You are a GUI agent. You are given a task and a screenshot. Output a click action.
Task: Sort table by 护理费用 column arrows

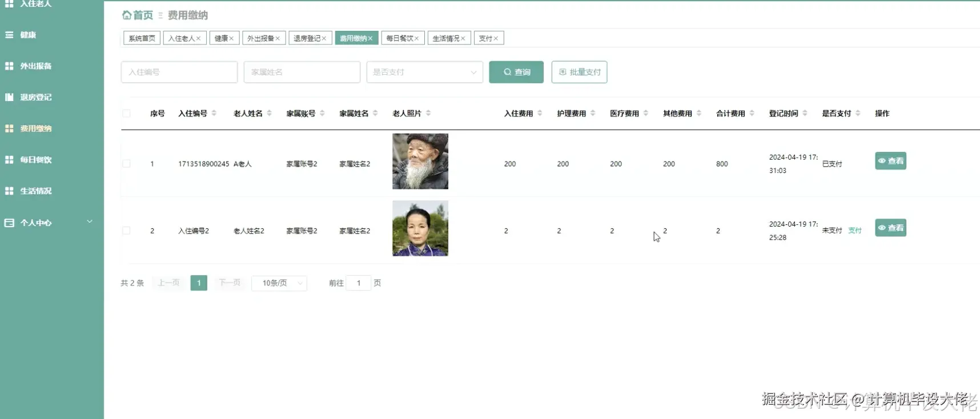593,113
